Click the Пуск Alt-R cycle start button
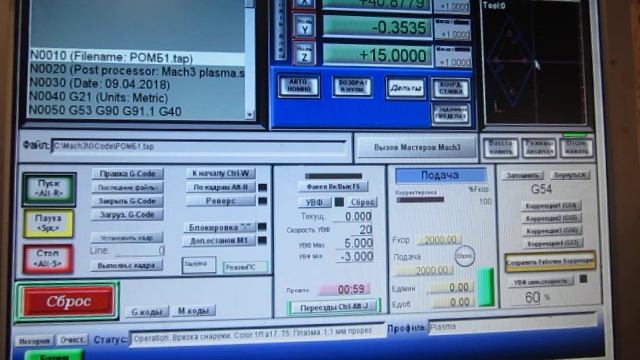This screenshot has width=640, height=360. (x=49, y=189)
